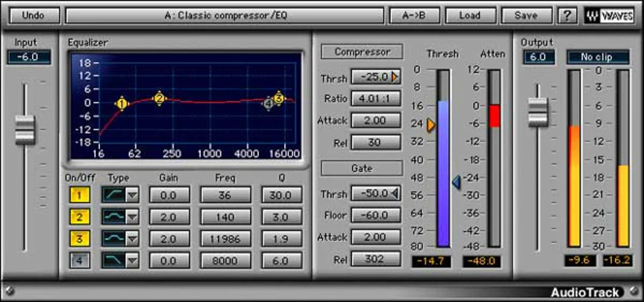Viewport: 644px width, 302px height.
Task: Toggle the Compressor section button
Action: click(362, 52)
